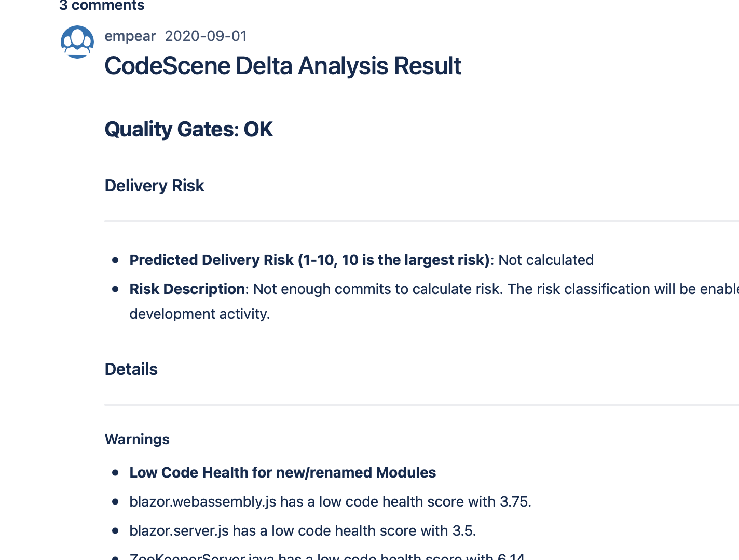The width and height of the screenshot is (739, 560).
Task: Click empear's user avatar icon
Action: point(77,42)
